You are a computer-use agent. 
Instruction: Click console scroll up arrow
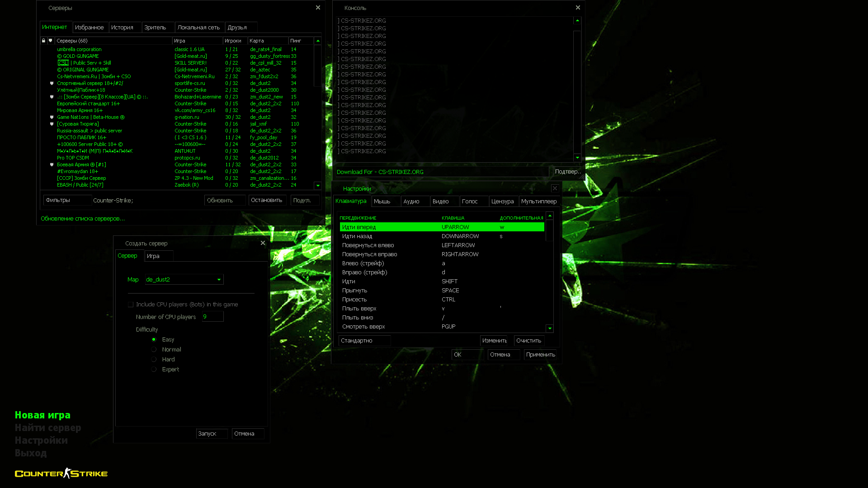577,20
